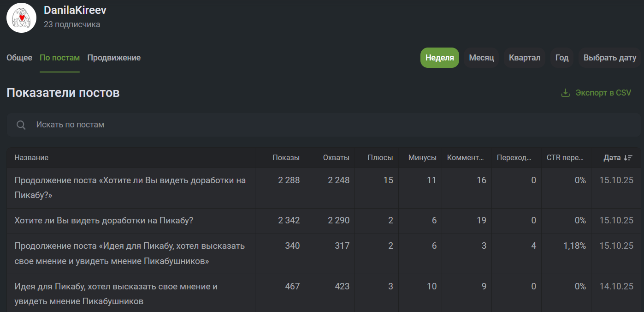Image resolution: width=644 pixels, height=312 pixels.
Task: Set the period to Год
Action: (x=561, y=58)
